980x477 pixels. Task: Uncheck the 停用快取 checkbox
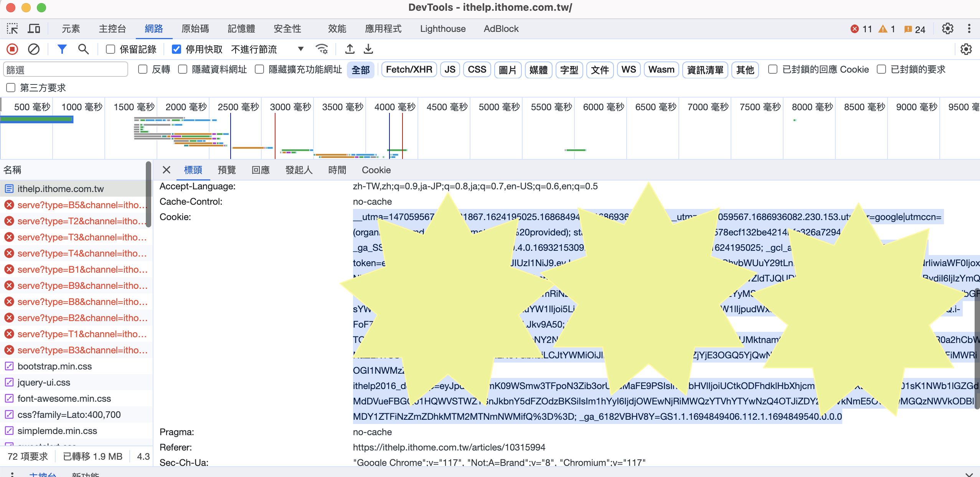(177, 49)
